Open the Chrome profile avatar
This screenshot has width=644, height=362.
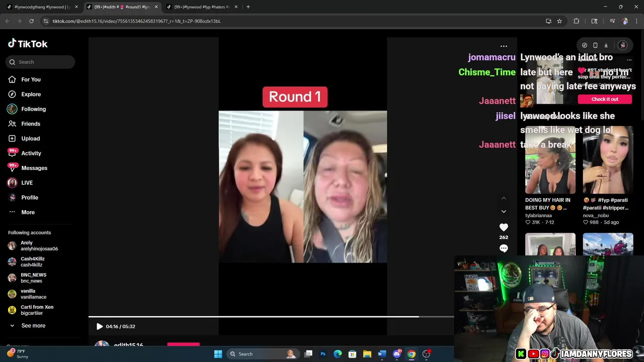[625, 21]
